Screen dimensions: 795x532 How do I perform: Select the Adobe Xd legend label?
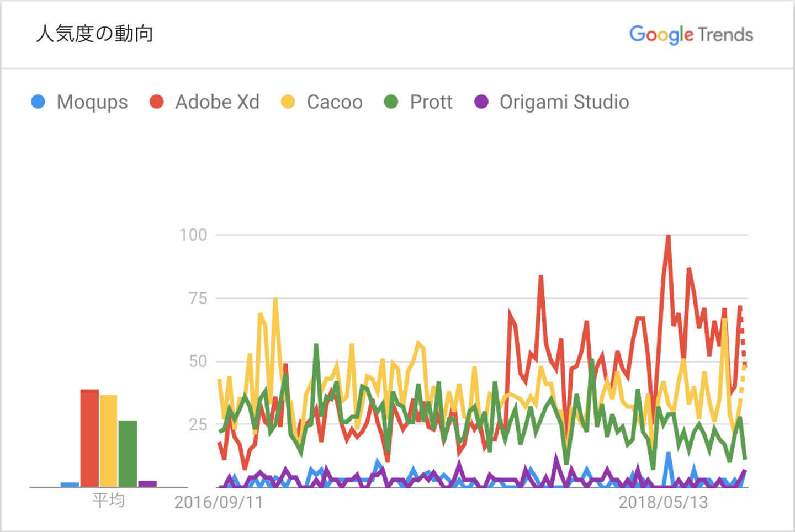pos(217,102)
